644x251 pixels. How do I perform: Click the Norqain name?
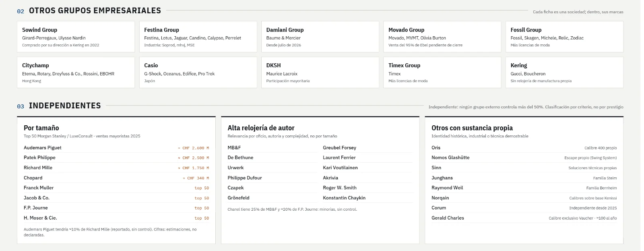pos(440,198)
